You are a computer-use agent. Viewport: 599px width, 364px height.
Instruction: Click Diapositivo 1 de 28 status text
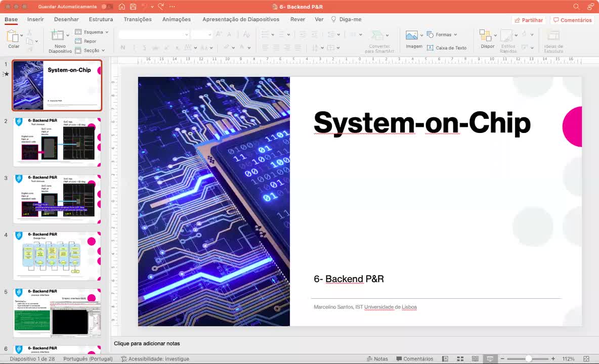tap(32, 358)
